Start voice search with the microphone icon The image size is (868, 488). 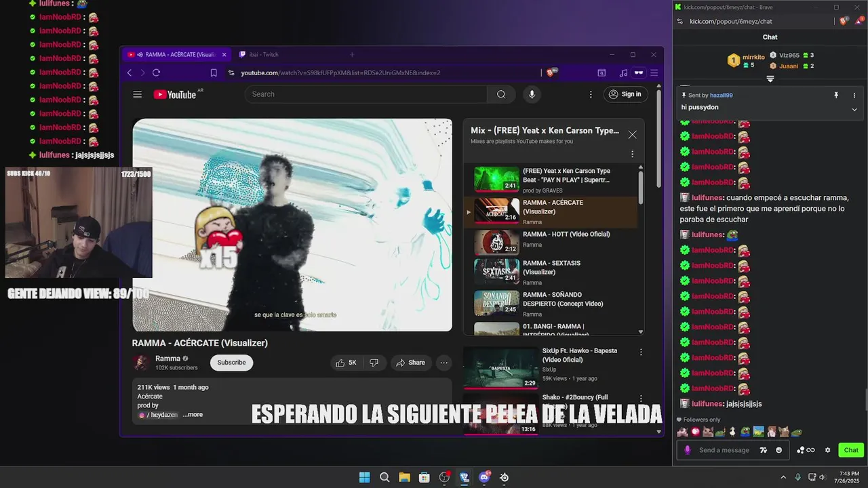tap(532, 94)
